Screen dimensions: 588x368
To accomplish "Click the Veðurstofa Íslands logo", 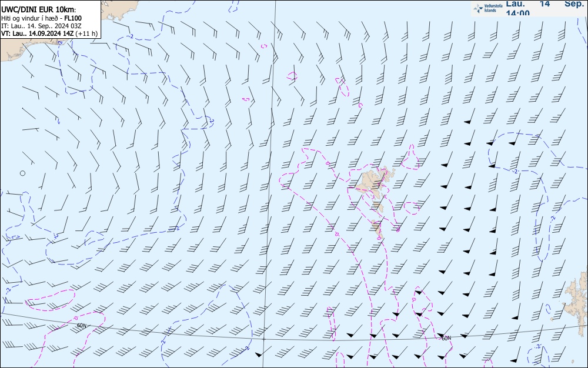I will (x=487, y=8).
